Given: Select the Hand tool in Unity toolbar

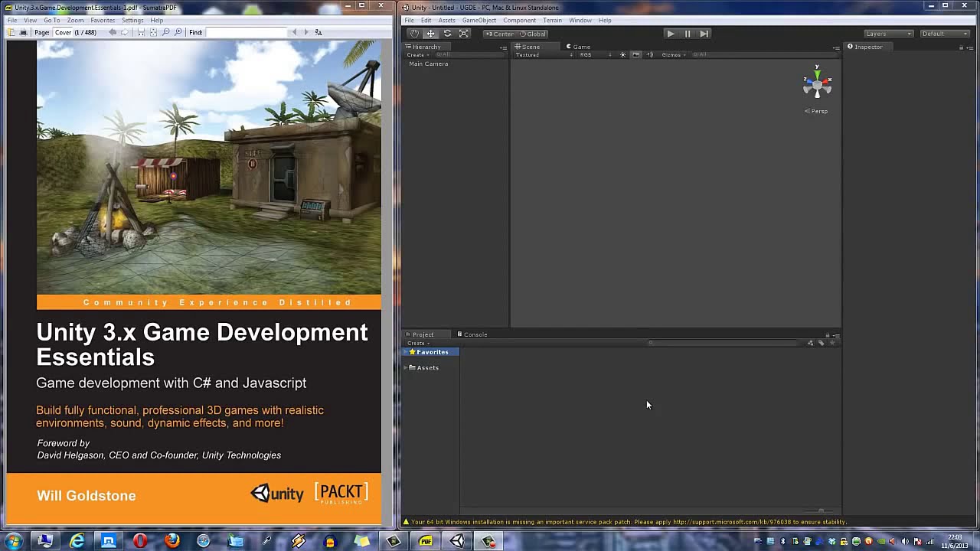Looking at the screenshot, I should pos(414,34).
